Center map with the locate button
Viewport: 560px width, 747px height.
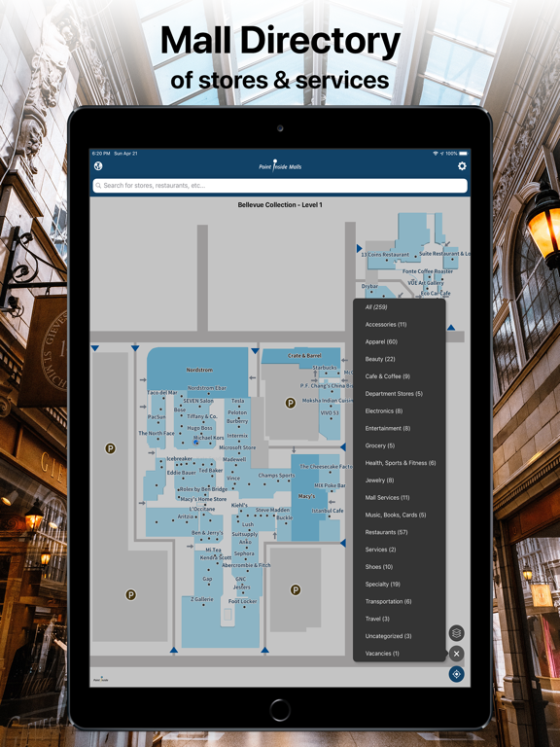pyautogui.click(x=456, y=674)
